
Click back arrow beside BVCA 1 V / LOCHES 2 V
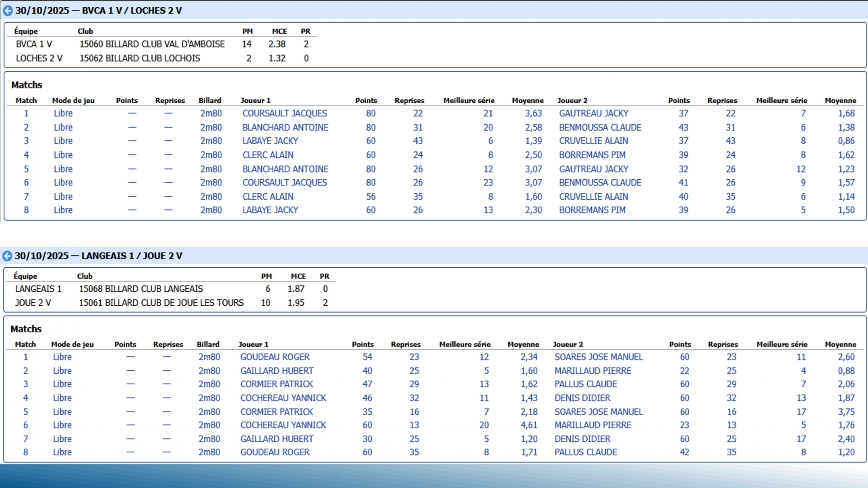[x=8, y=11]
